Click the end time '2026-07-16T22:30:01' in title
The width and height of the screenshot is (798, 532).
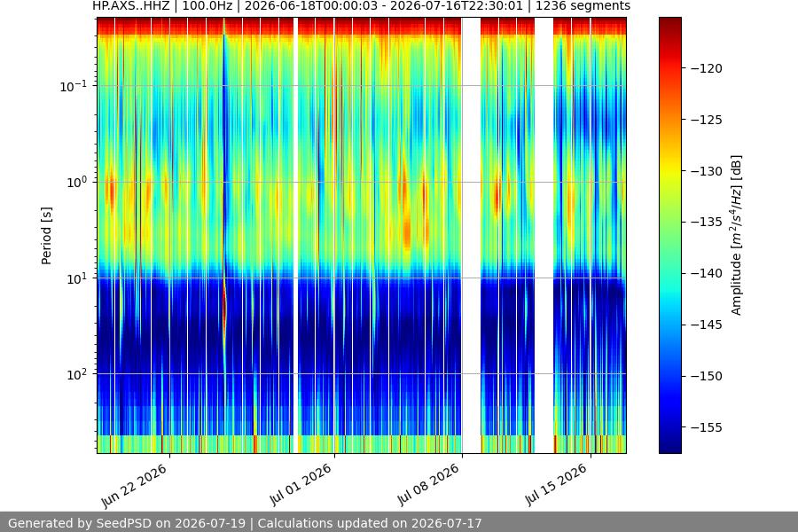(458, 6)
